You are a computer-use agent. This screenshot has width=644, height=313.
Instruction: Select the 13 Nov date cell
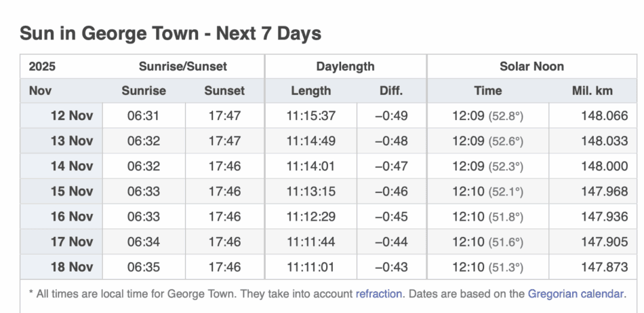[71, 141]
